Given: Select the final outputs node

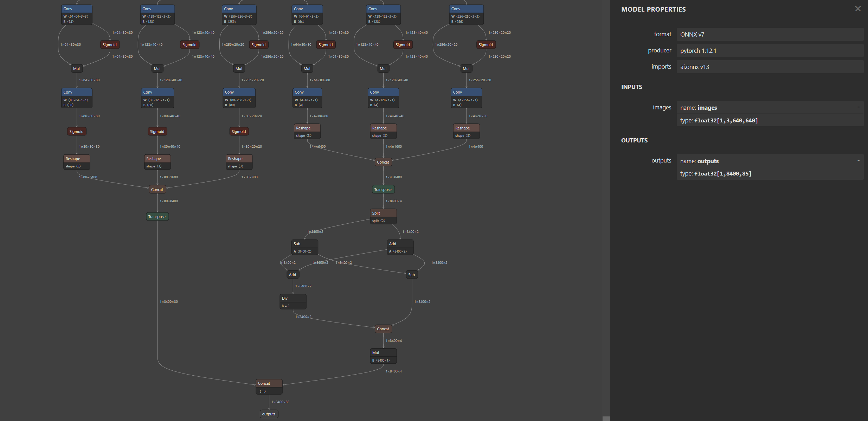Looking at the screenshot, I should pyautogui.click(x=269, y=414).
